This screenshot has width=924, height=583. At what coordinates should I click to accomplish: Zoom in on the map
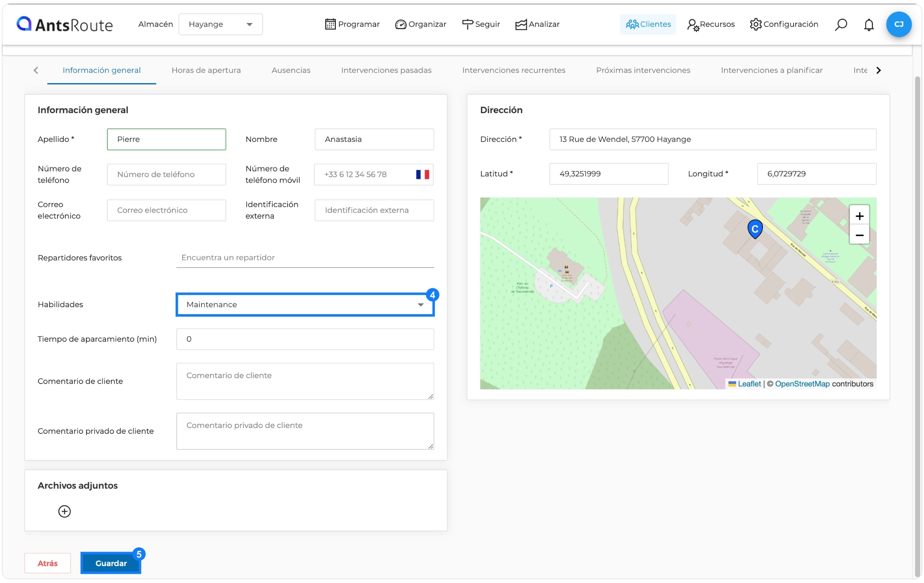click(x=859, y=216)
